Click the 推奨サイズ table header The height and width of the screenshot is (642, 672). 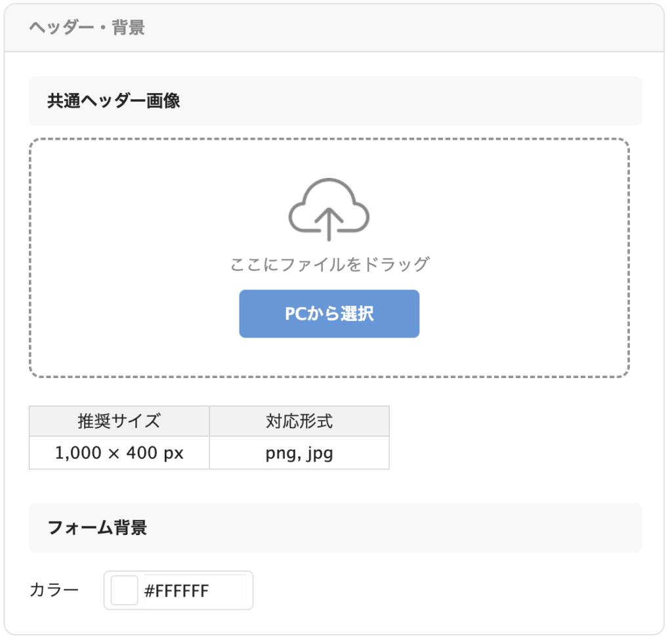(119, 421)
